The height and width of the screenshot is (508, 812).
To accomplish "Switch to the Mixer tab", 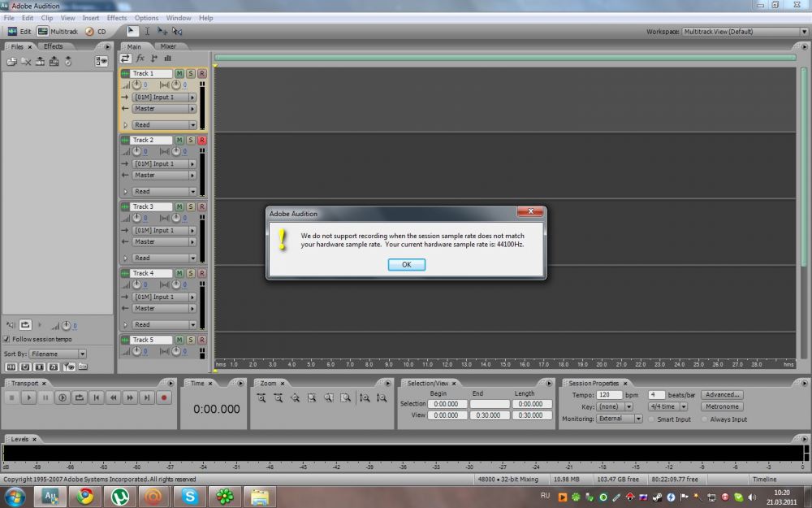I will pyautogui.click(x=168, y=46).
